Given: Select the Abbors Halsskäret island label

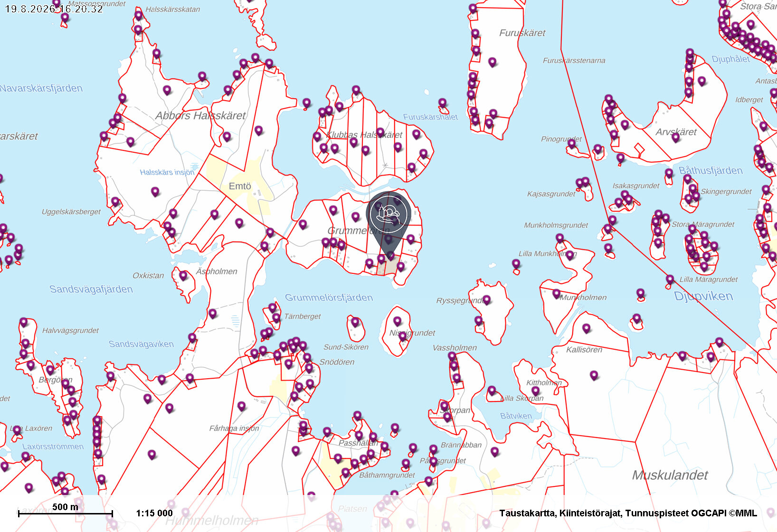Looking at the screenshot, I should tap(200, 115).
